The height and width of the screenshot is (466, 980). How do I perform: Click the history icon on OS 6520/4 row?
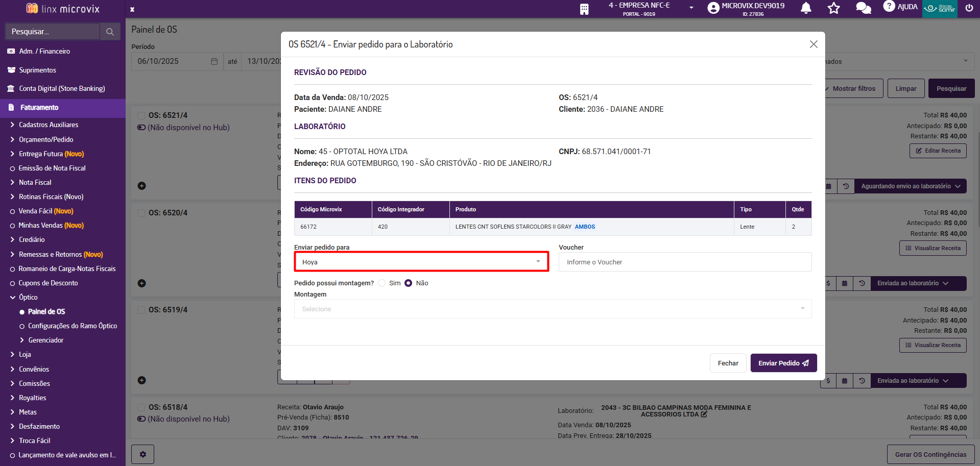(x=862, y=283)
